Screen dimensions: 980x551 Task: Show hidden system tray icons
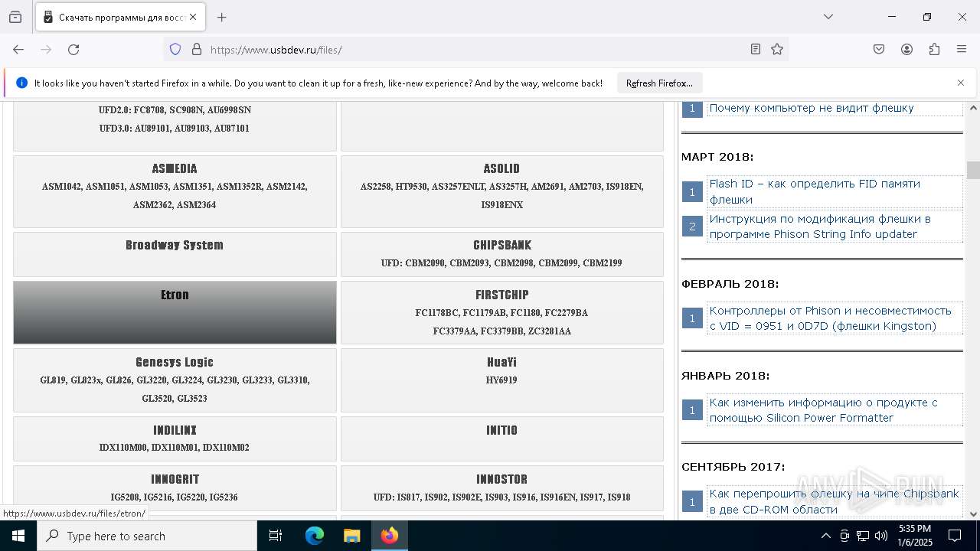point(825,536)
